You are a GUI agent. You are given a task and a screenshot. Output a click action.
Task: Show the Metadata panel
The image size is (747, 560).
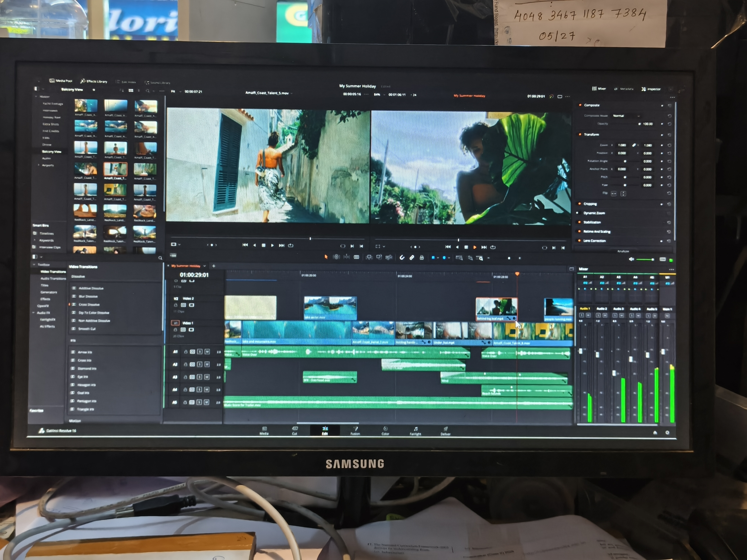pos(623,89)
